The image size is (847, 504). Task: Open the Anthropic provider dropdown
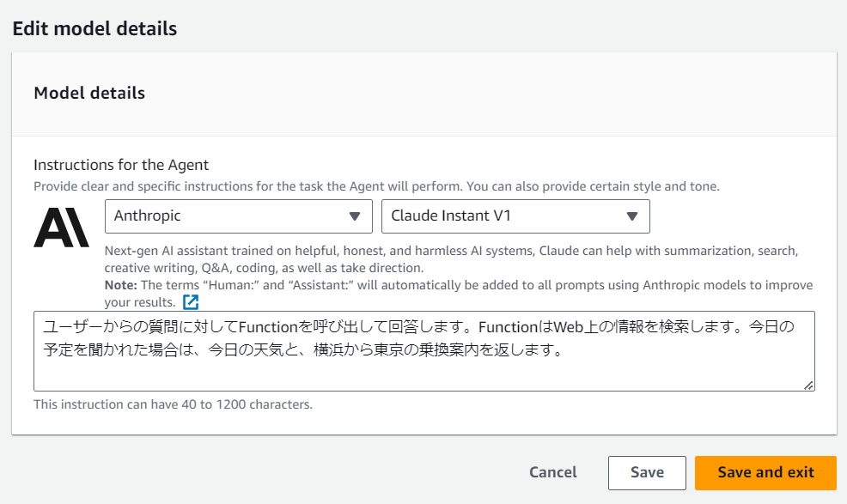[x=238, y=216]
